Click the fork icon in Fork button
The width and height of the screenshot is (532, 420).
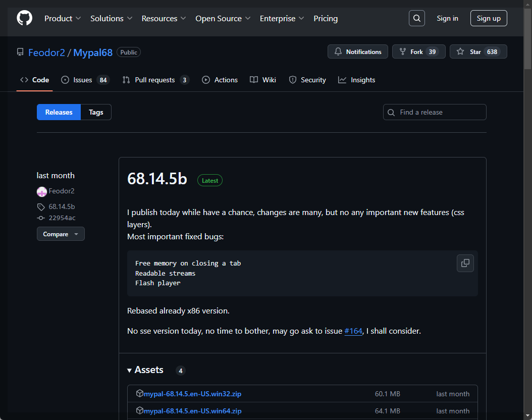403,51
